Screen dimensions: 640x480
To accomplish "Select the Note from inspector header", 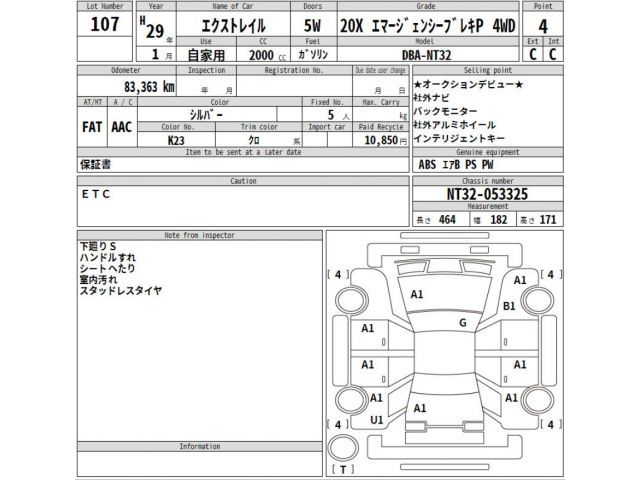I will coord(200,235).
